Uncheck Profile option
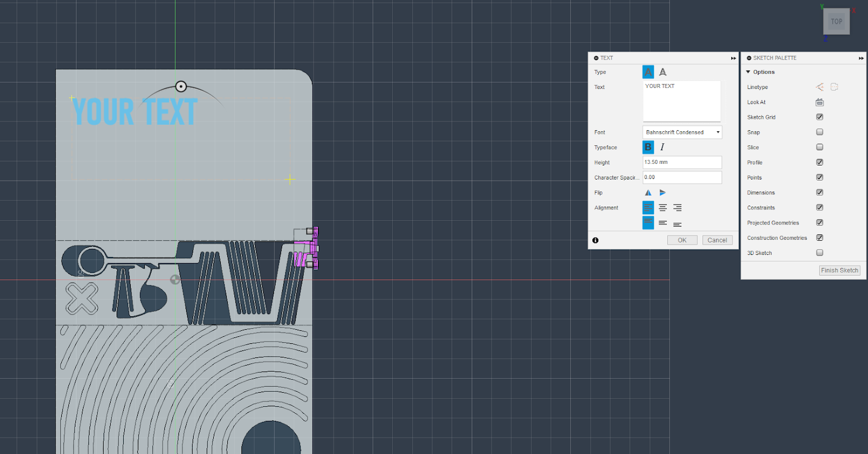 click(x=820, y=162)
